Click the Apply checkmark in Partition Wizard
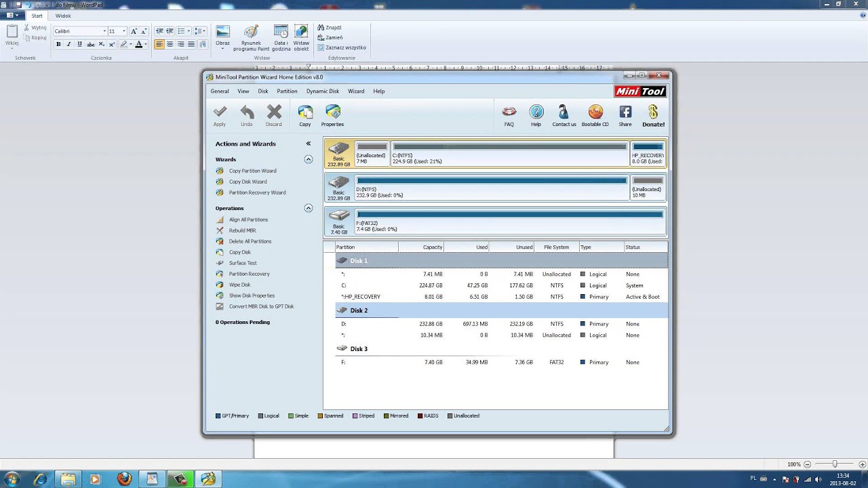The image size is (868, 488). (220, 115)
